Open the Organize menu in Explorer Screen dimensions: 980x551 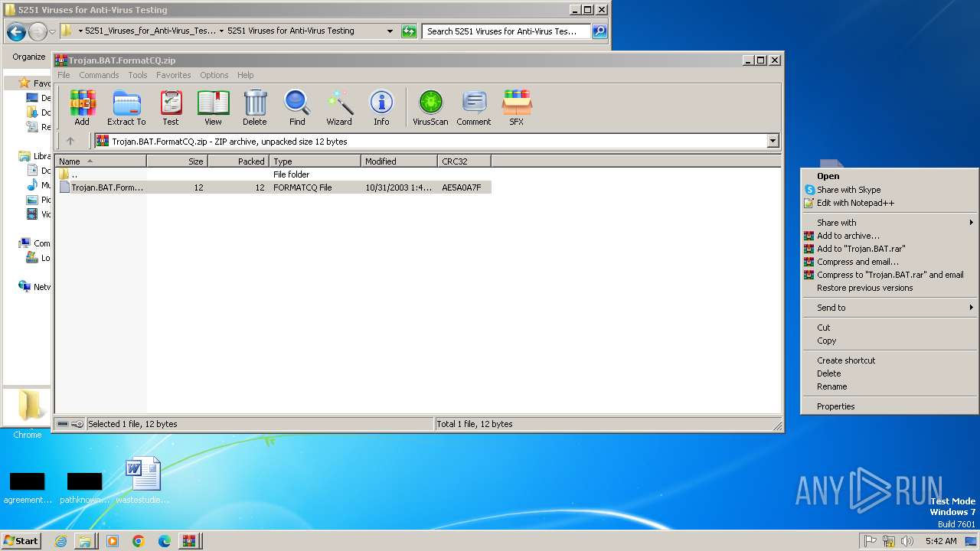pyautogui.click(x=29, y=57)
